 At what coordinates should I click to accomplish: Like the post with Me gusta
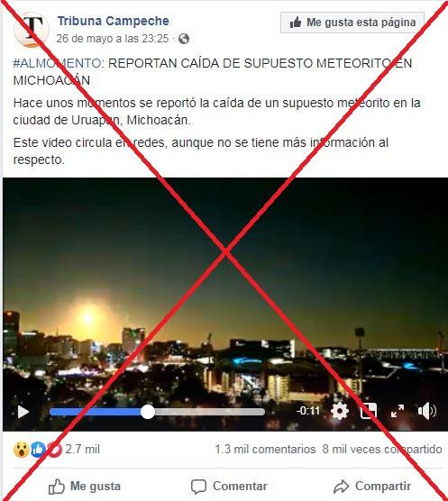85,487
